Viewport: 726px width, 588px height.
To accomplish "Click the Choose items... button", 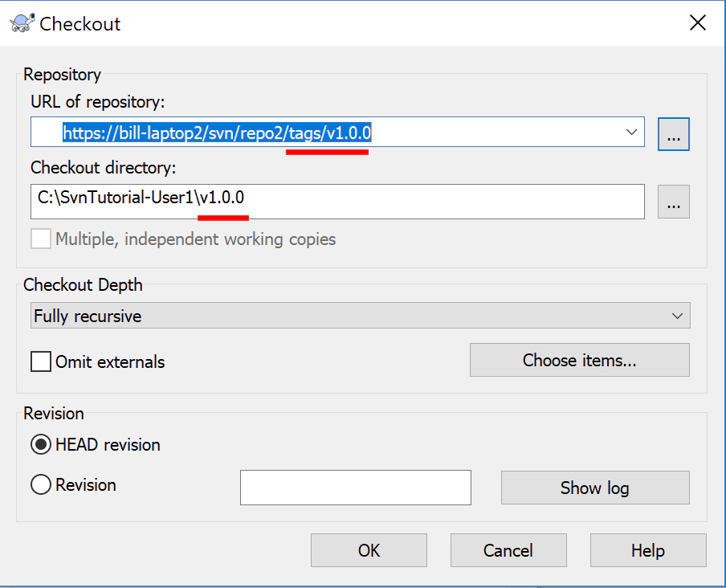I will pos(579,360).
